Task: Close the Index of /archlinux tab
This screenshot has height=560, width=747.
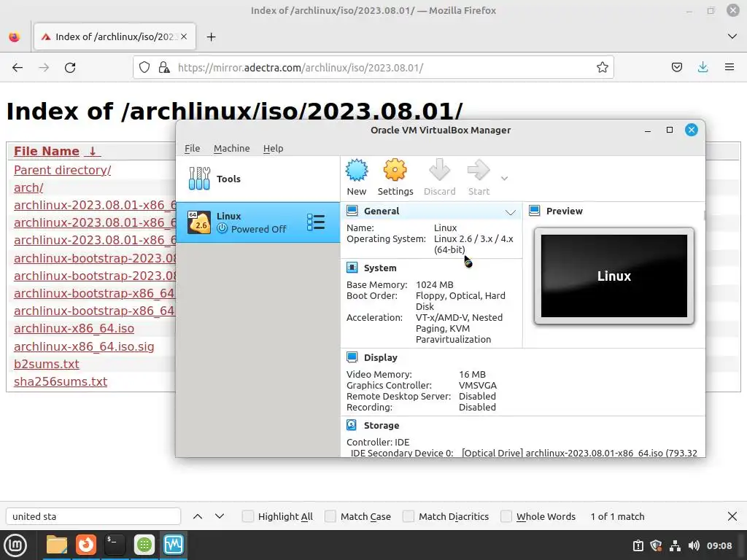Action: pyautogui.click(x=184, y=36)
